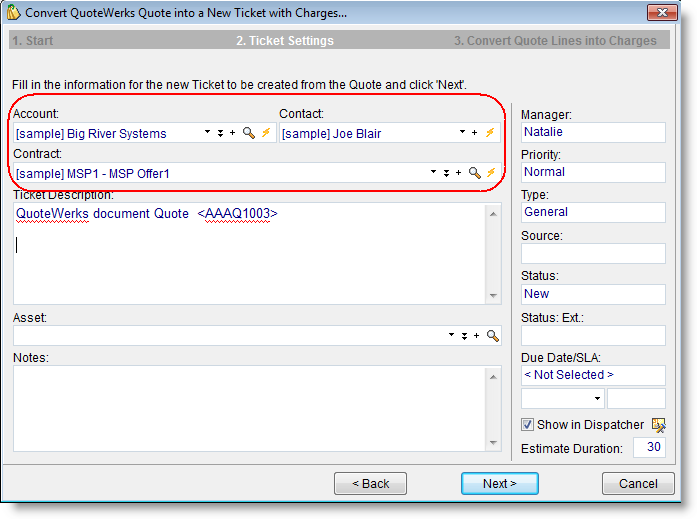
Task: Click the Contract lightning bolt icon
Action: point(490,173)
